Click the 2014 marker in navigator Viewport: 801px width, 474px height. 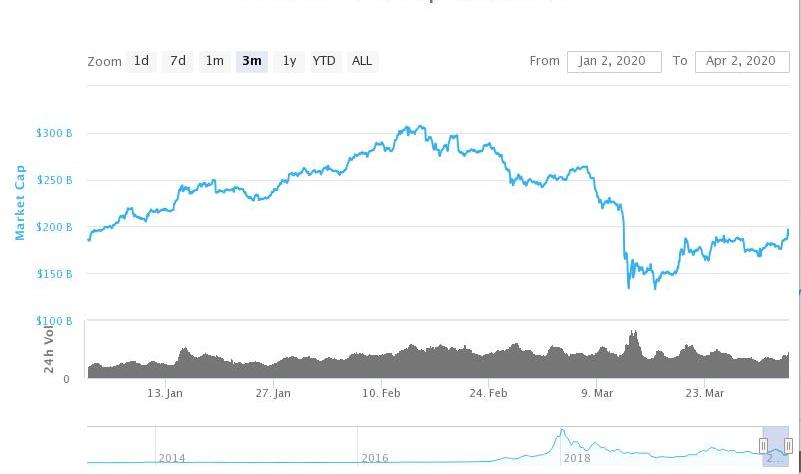[x=172, y=458]
